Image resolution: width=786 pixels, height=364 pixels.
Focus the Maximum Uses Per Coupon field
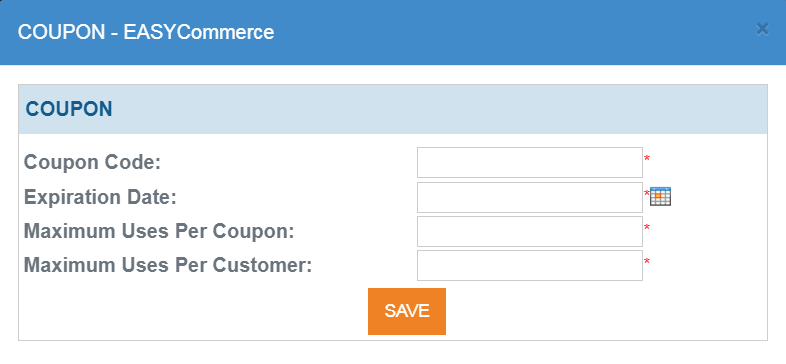tap(530, 231)
